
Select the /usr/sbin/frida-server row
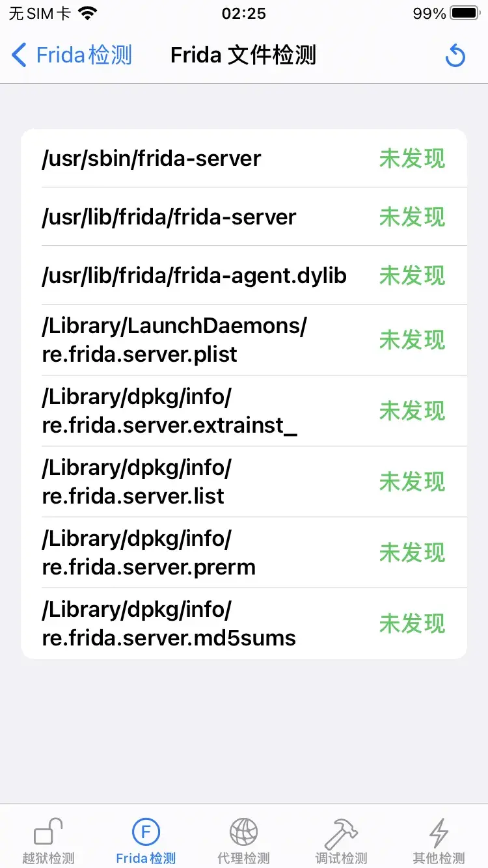point(244,158)
